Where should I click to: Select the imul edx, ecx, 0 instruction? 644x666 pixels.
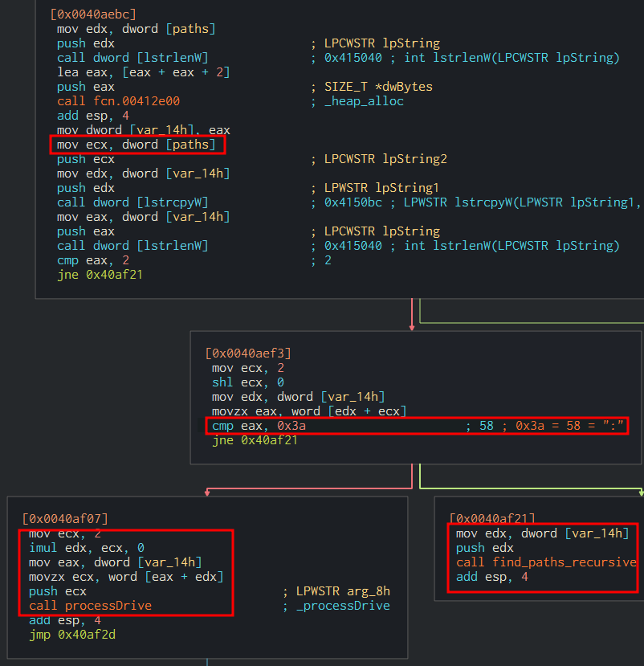tap(86, 548)
